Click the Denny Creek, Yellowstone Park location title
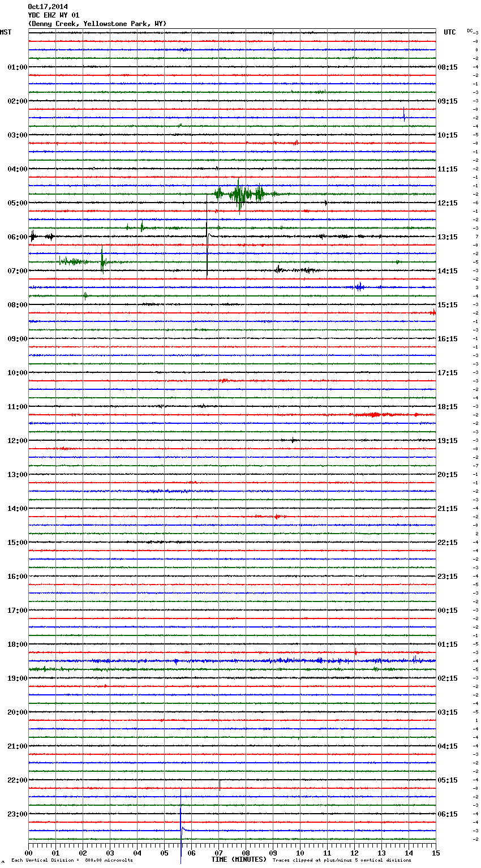 97,24
